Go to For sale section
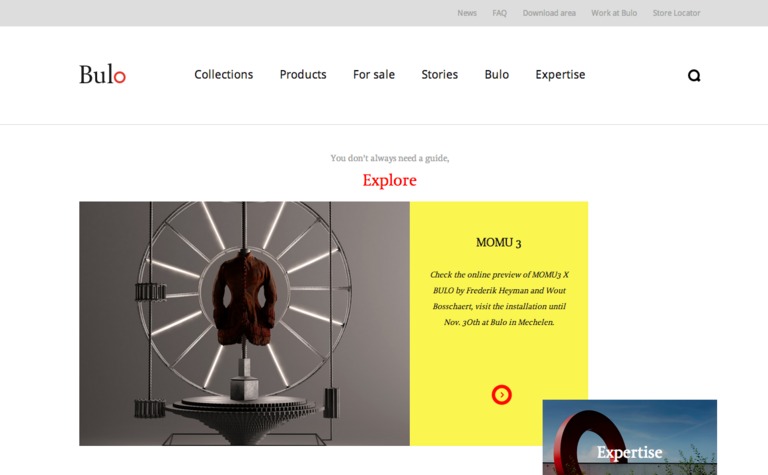 coord(374,74)
